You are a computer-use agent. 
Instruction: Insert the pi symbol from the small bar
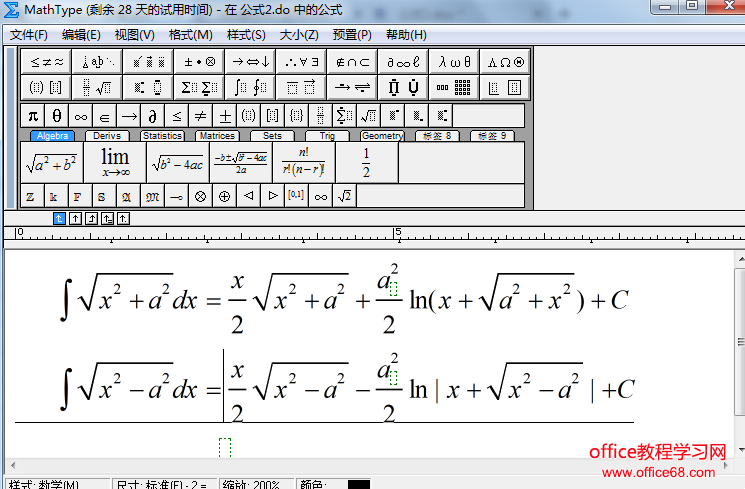pos(33,115)
